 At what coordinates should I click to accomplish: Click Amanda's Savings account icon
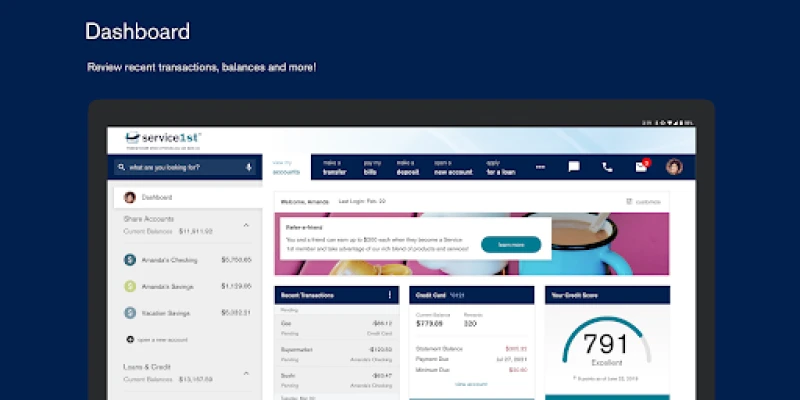pyautogui.click(x=130, y=286)
